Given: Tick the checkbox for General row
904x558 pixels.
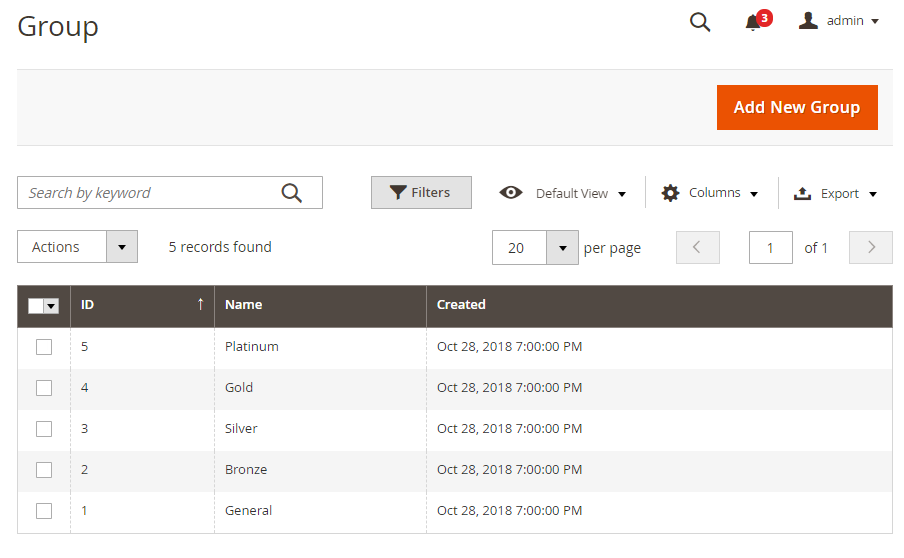Looking at the screenshot, I should coord(44,511).
